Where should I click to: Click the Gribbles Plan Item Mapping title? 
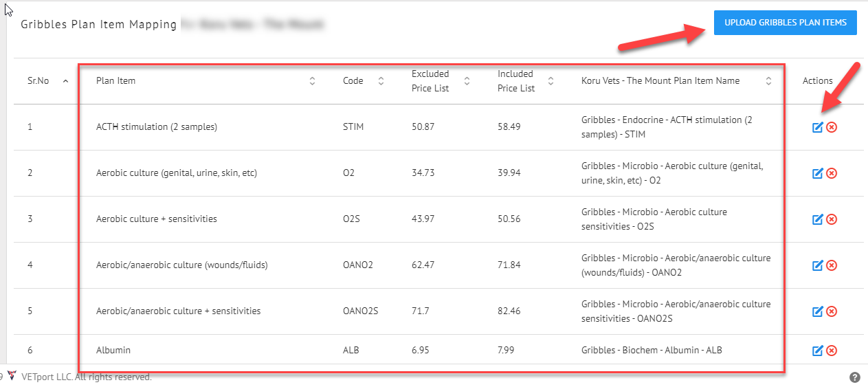point(99,25)
